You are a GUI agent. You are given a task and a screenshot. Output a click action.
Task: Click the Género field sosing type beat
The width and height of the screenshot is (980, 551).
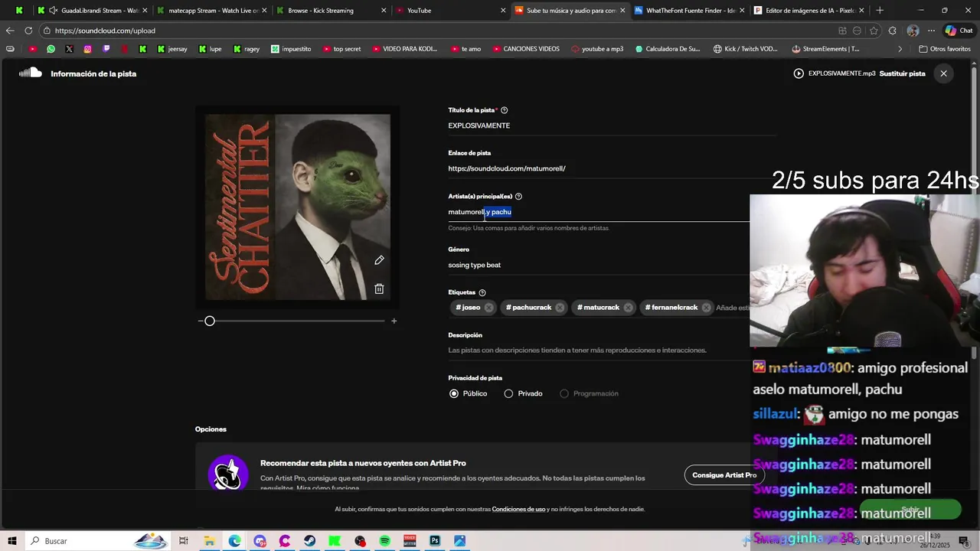[599, 265]
